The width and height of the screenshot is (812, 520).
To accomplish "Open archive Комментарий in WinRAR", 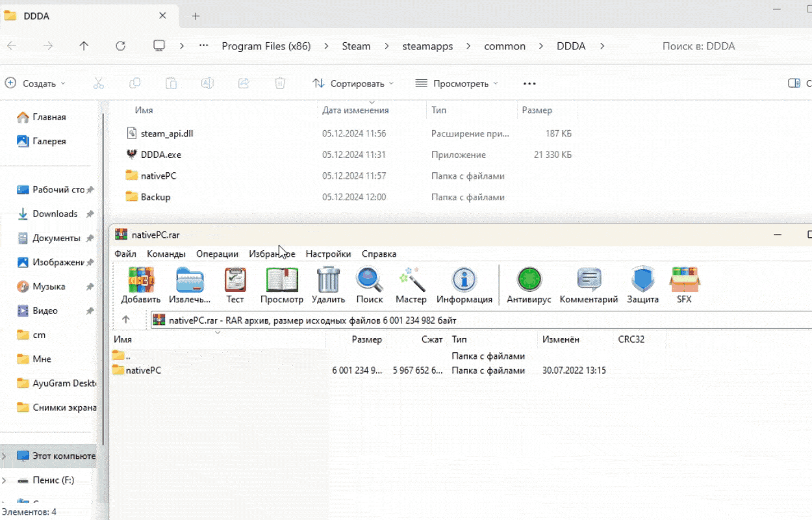I will point(589,285).
